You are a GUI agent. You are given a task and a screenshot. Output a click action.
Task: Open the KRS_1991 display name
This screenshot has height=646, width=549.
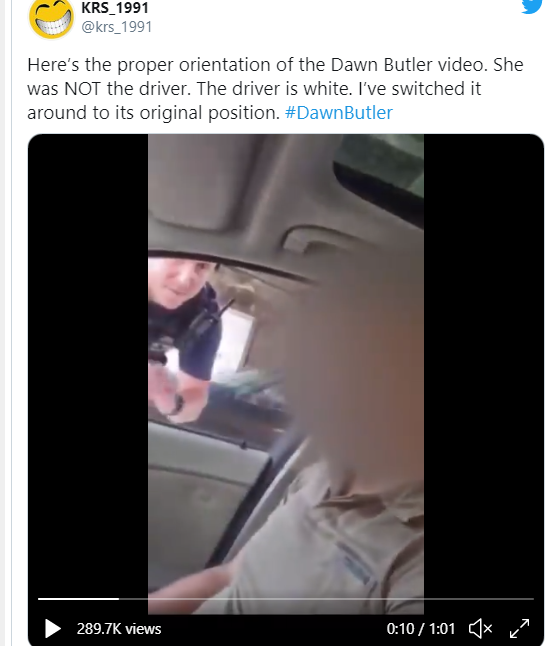115,7
